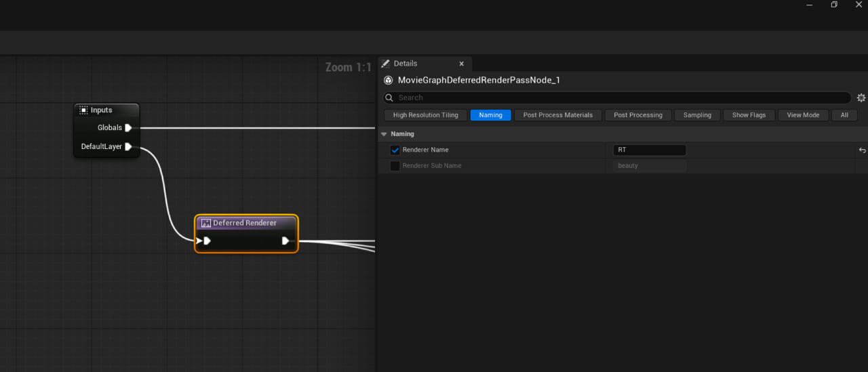Enable the Renderer Sub Name checkbox
The width and height of the screenshot is (868, 372).
395,166
